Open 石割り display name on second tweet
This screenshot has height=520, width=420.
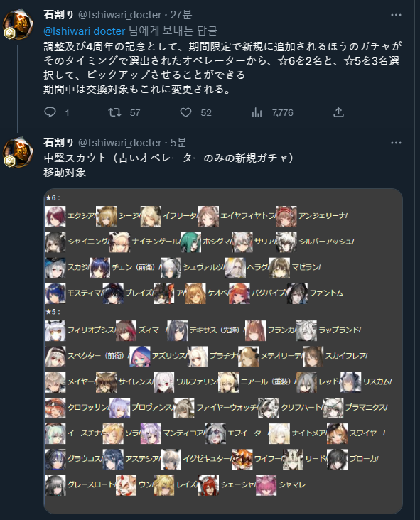[x=58, y=143]
